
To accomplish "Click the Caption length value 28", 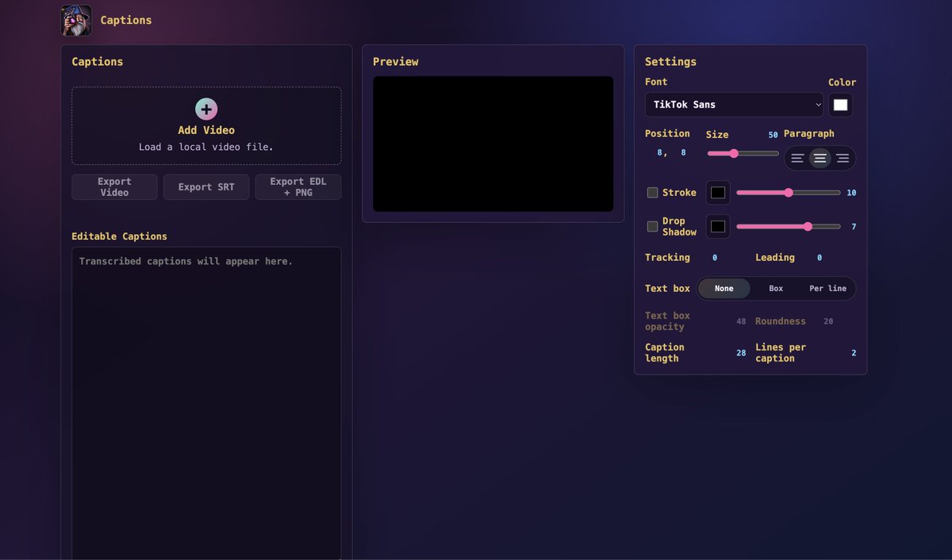I will point(741,353).
